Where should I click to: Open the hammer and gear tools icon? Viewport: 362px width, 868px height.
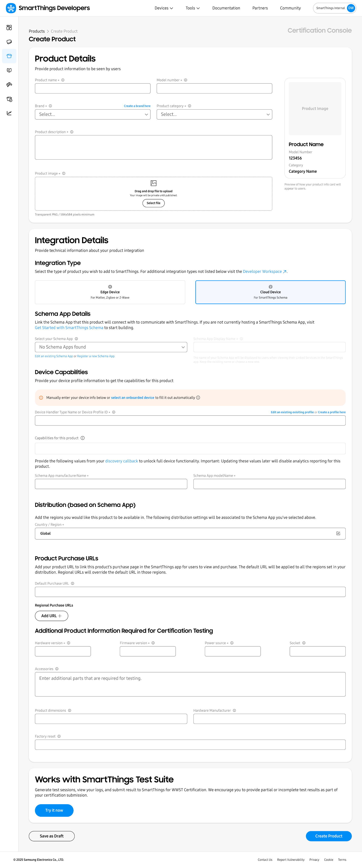[x=9, y=85]
